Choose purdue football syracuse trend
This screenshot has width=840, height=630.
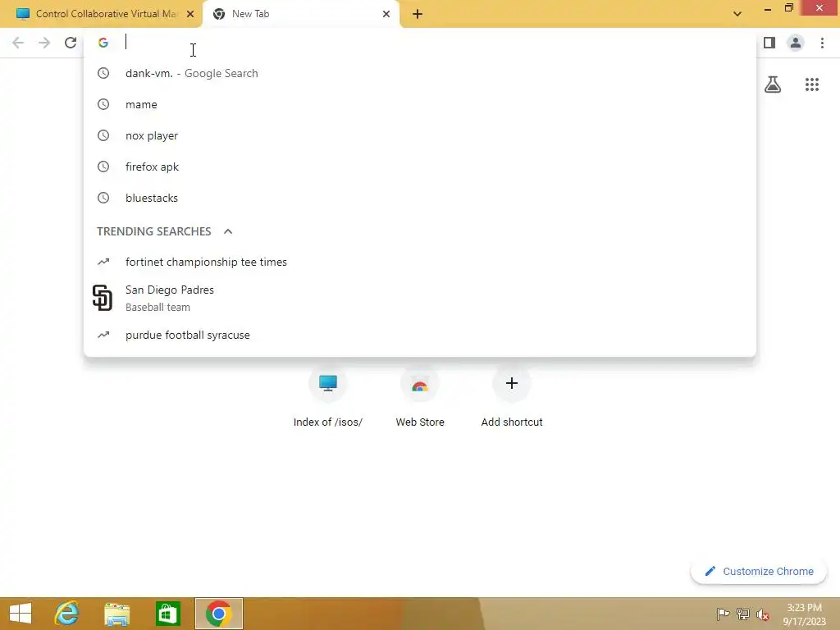(x=420, y=335)
